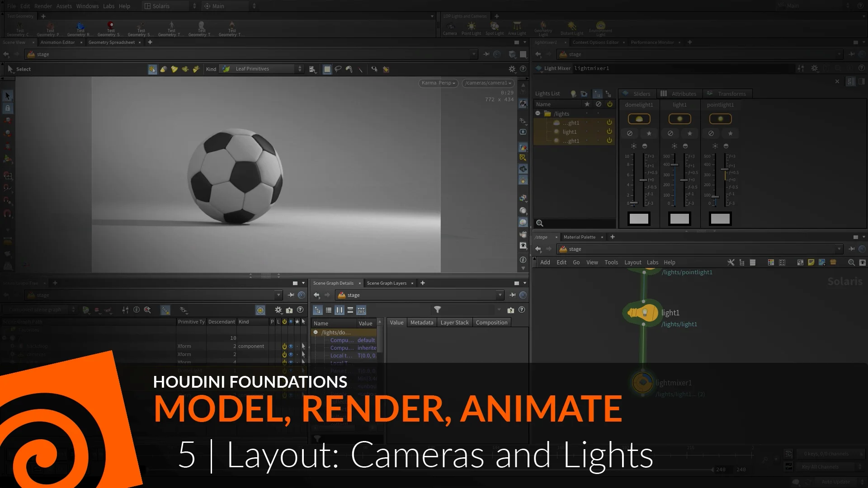Add a Distant Light from the shelf

(571, 28)
